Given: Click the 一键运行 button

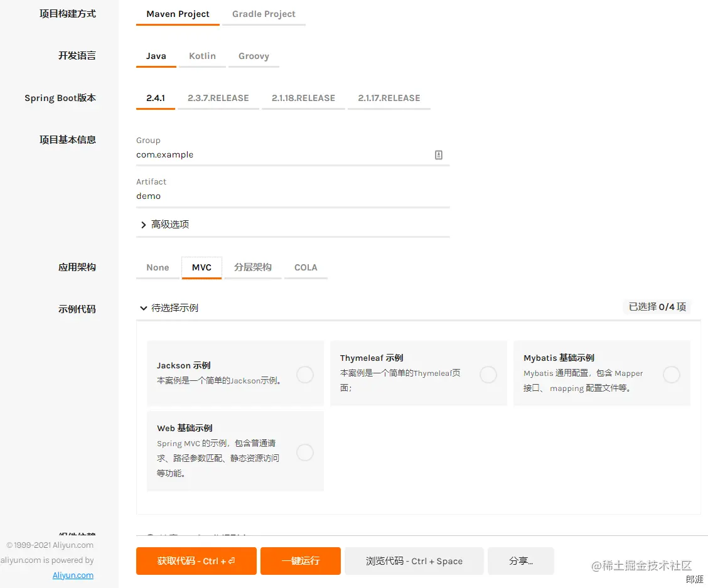Looking at the screenshot, I should (x=301, y=561).
